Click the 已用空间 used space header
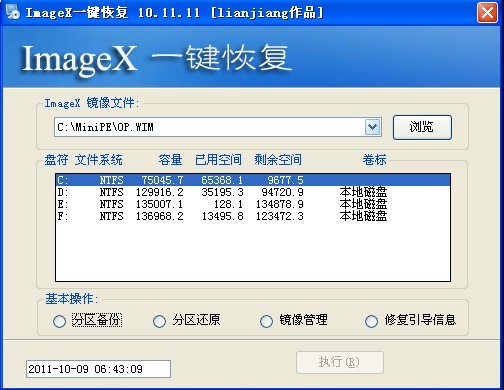The image size is (504, 390). (x=218, y=160)
